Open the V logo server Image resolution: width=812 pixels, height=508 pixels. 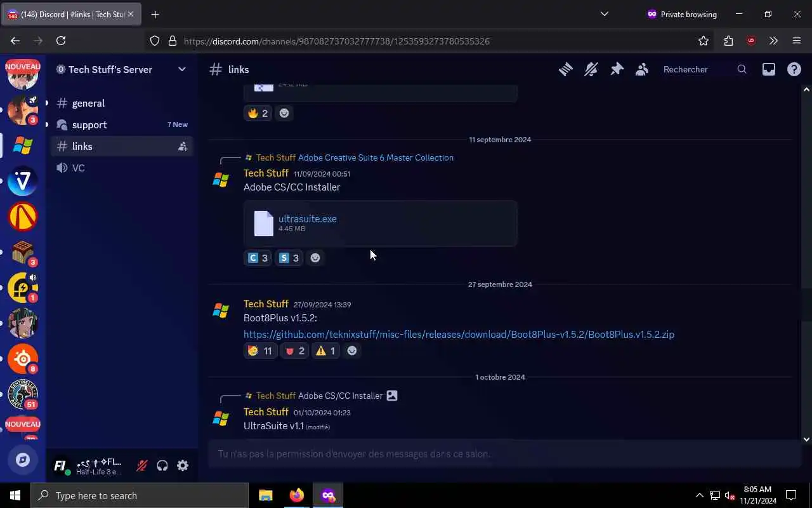[x=23, y=181]
